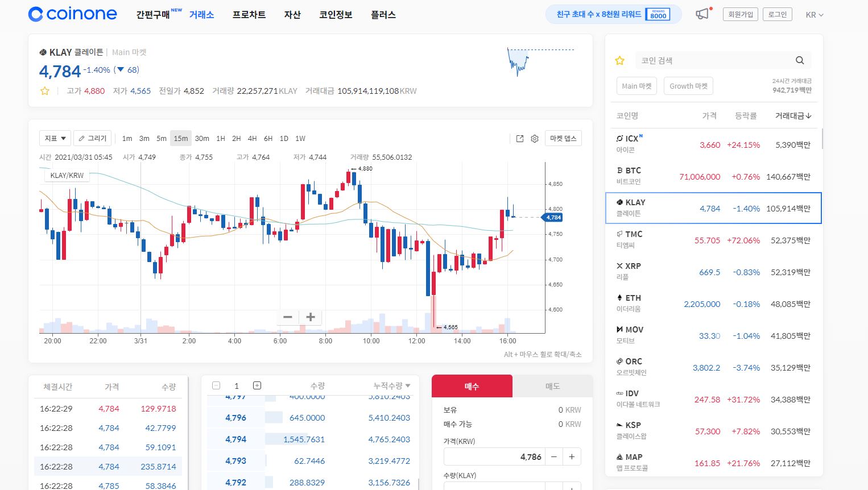Increase buy price with plus stepper

pyautogui.click(x=572, y=457)
